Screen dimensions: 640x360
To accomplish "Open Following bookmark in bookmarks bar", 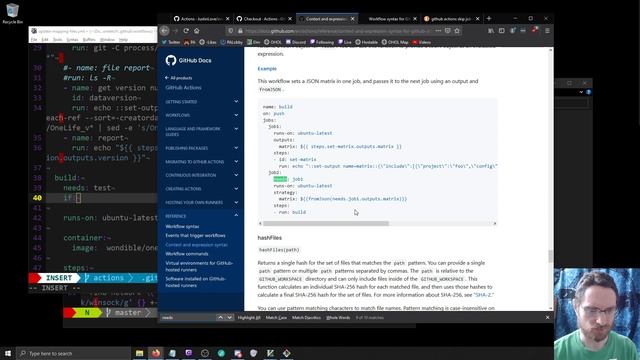I will point(322,42).
